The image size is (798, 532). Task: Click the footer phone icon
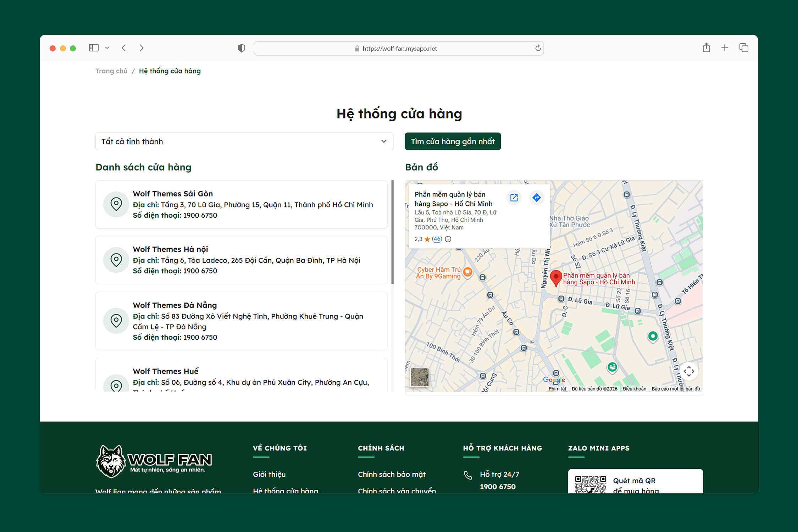tap(468, 475)
